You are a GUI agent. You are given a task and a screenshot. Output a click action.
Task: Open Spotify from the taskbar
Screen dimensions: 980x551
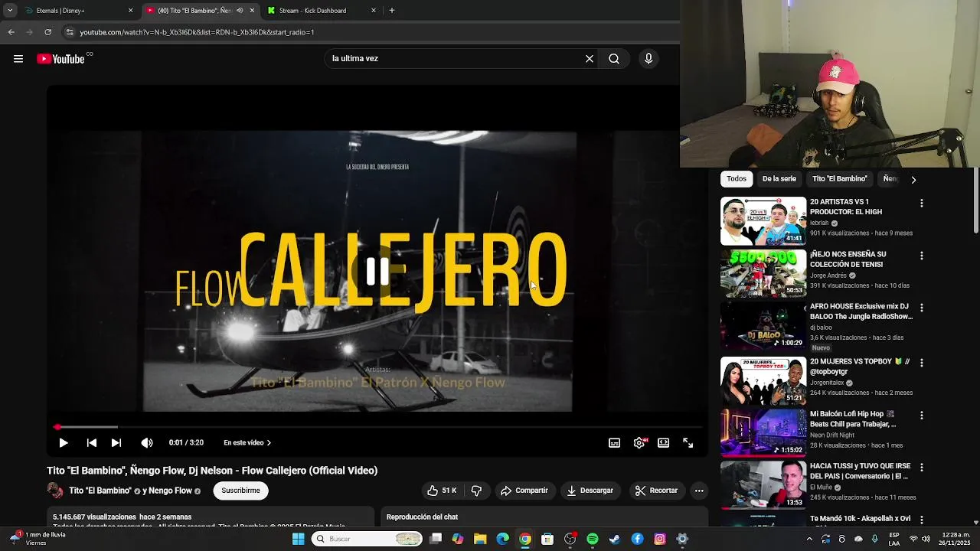tap(593, 540)
